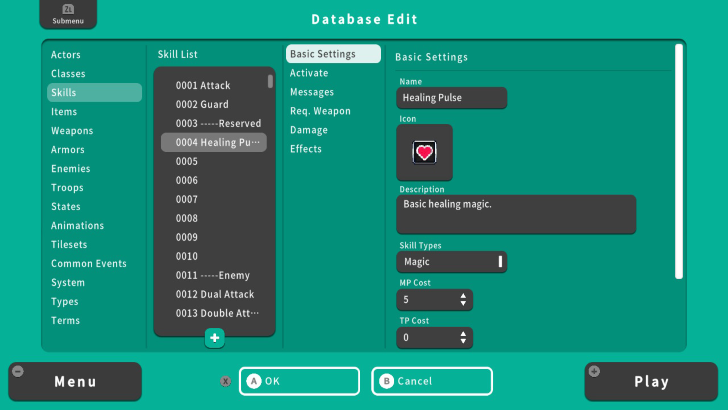Click the TP Cost value field
The image size is (728, 410).
pyautogui.click(x=434, y=338)
